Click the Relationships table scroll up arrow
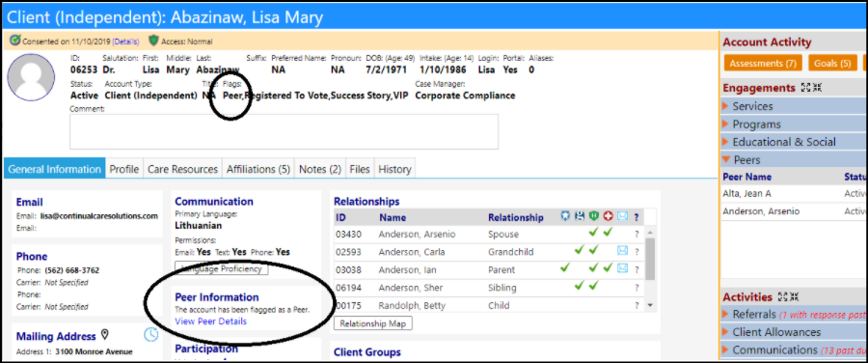The height and width of the screenshot is (363, 868). click(x=650, y=233)
